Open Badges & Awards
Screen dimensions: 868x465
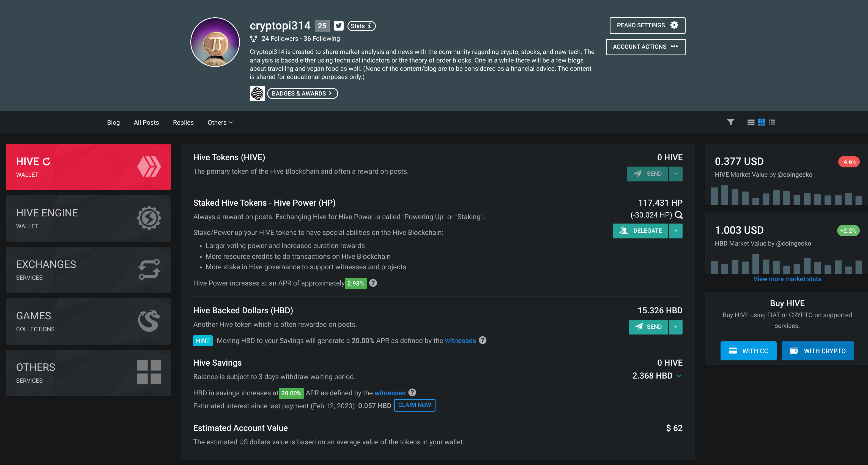(302, 93)
